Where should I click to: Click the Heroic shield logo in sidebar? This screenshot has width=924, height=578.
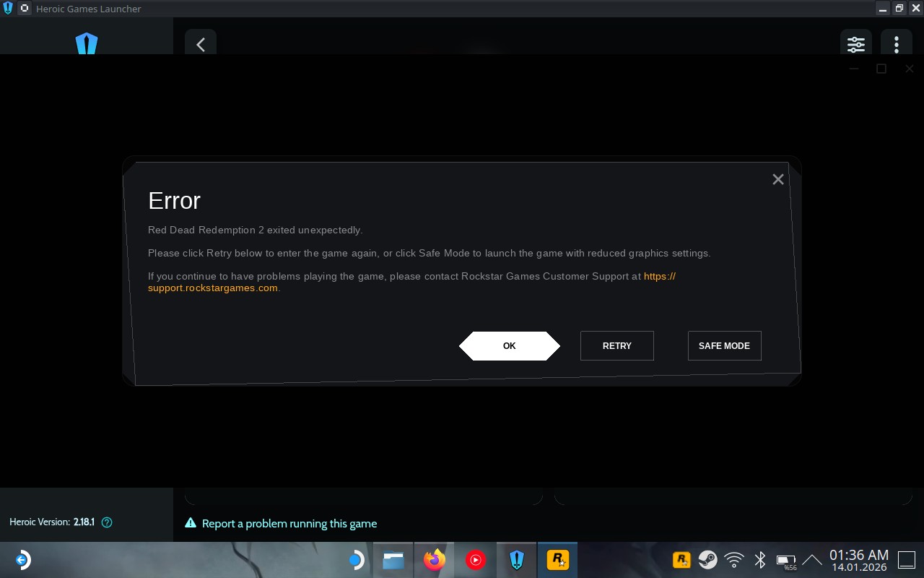(x=87, y=43)
